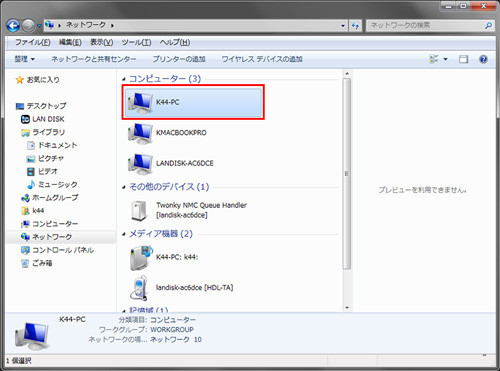
Task: Collapse the その他のデバイス (1) group
Action: 124,187
